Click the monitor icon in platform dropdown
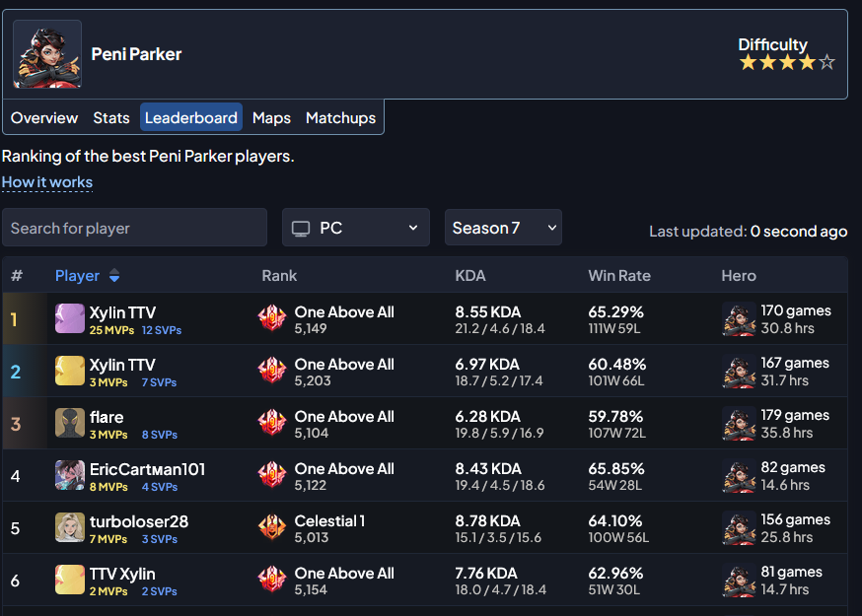 pyautogui.click(x=301, y=228)
